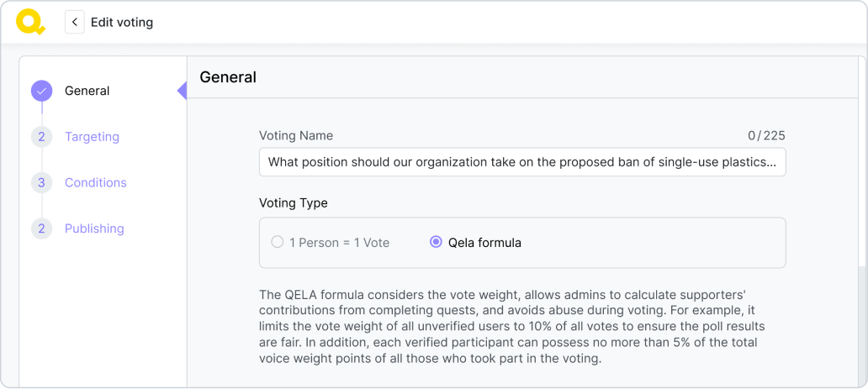Select the 1 Person = 1 Vote option
Viewport: 868px width, 389px height.
click(x=278, y=243)
